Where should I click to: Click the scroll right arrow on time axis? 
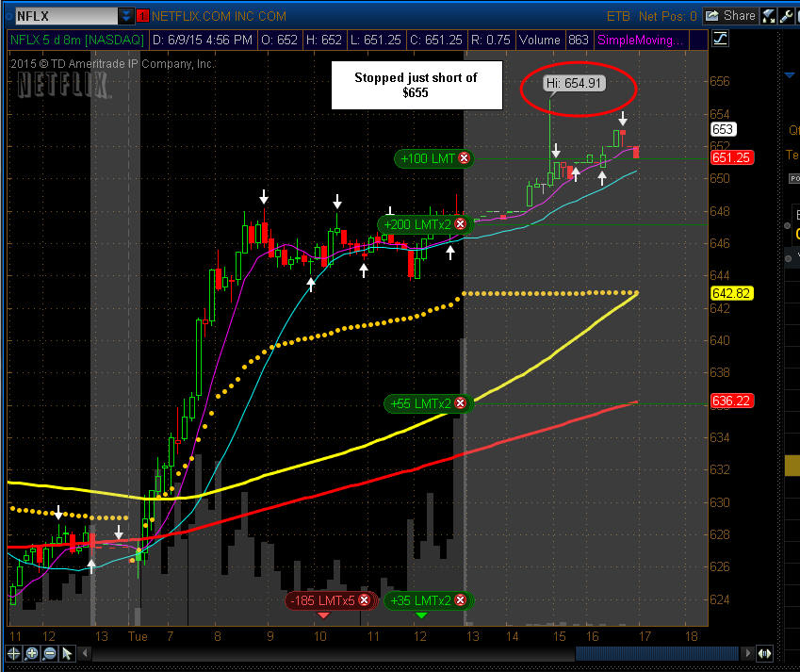(x=748, y=653)
